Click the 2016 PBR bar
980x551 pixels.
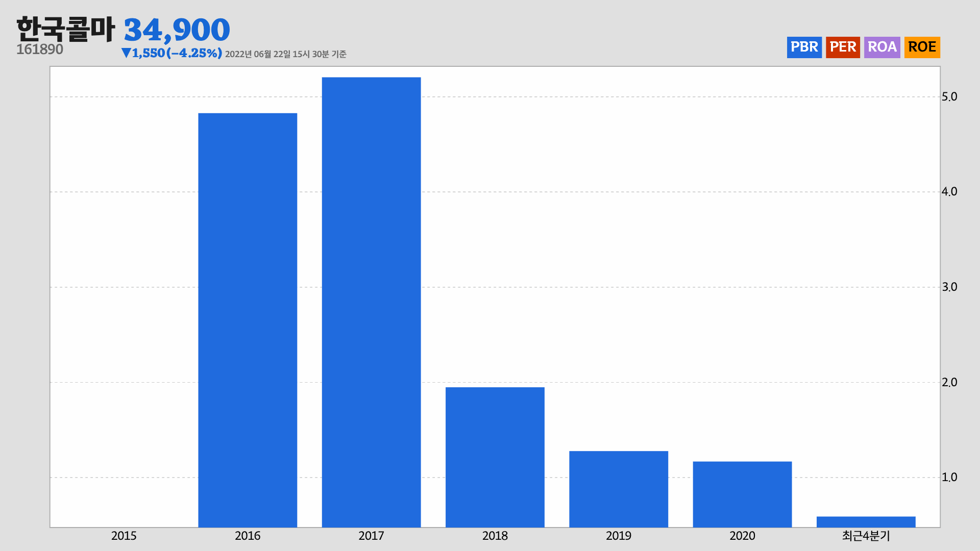click(248, 320)
